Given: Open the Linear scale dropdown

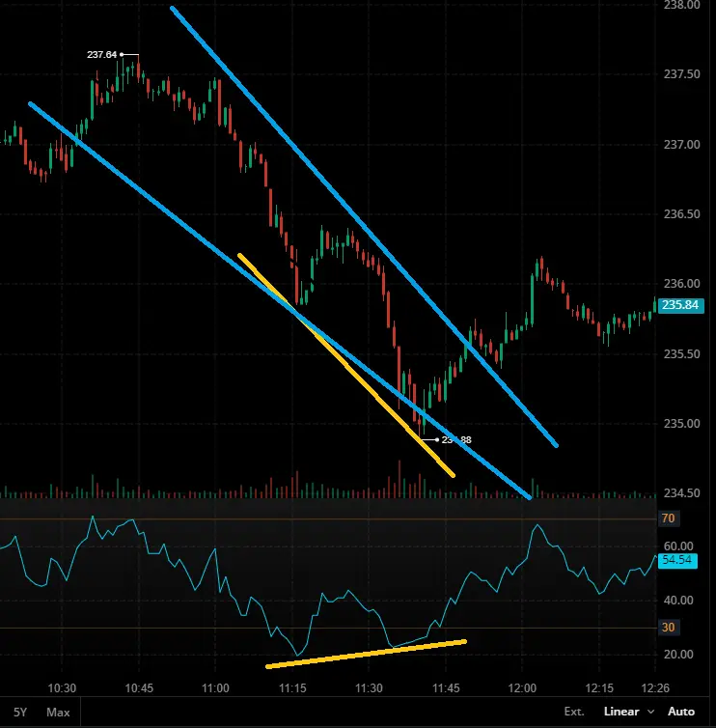Looking at the screenshot, I should click(x=629, y=712).
